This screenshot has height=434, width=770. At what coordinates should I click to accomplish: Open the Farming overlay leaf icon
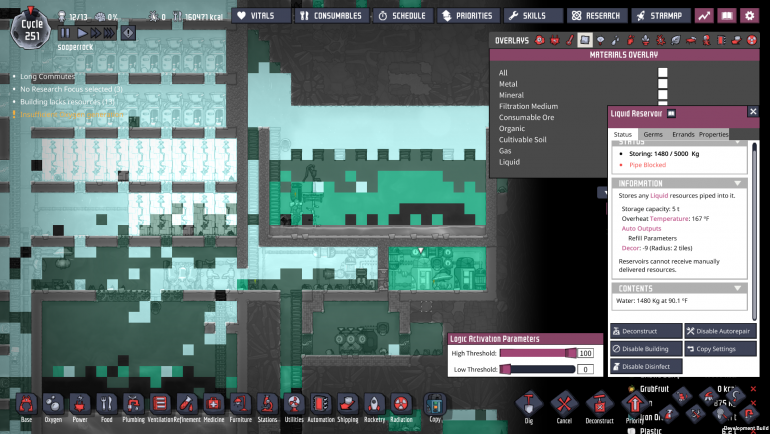coord(676,40)
